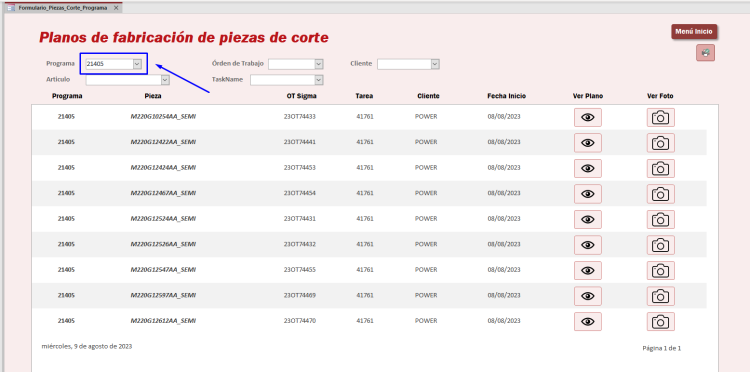Screen dimensions: 750x372
Task: Click into the TaskName filter field
Action: click(x=282, y=80)
